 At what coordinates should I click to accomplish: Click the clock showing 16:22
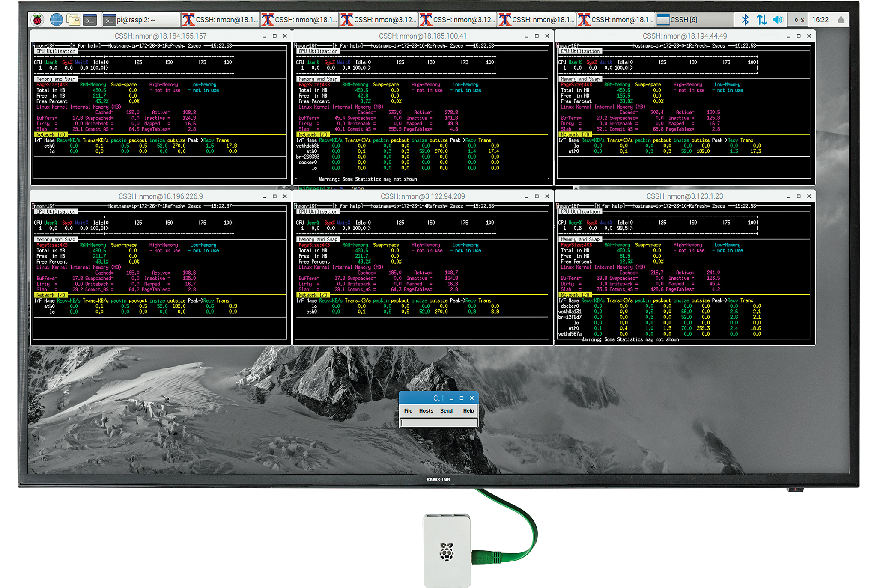tap(820, 20)
